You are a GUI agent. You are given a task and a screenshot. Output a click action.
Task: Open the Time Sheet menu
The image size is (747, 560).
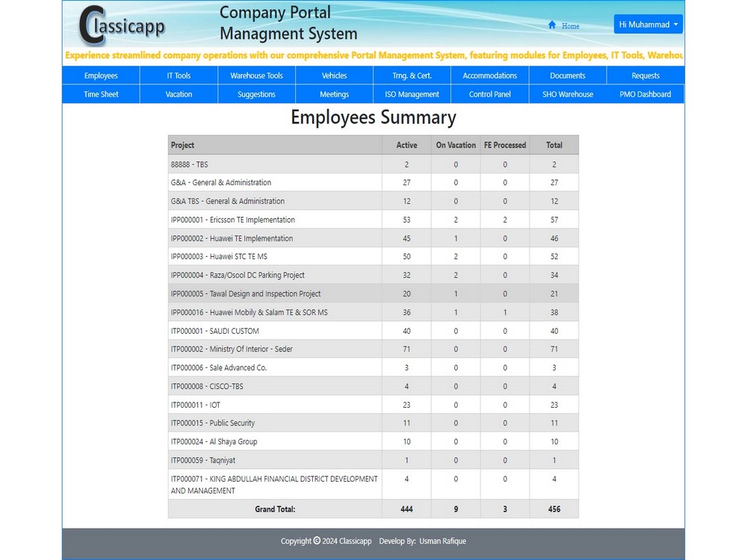pos(101,94)
